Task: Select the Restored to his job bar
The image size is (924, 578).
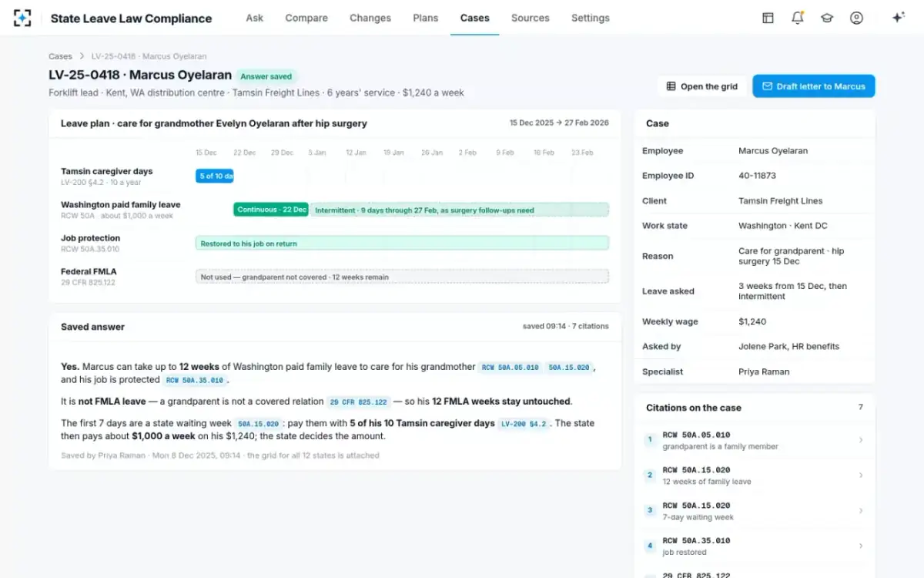Action: 402,244
